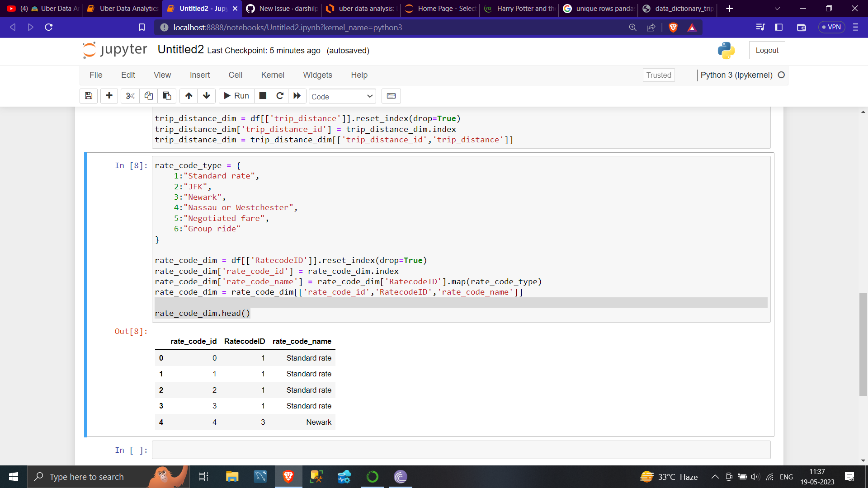The height and width of the screenshot is (488, 868).
Task: Toggle the notebook's Trusted status
Action: [x=658, y=75]
